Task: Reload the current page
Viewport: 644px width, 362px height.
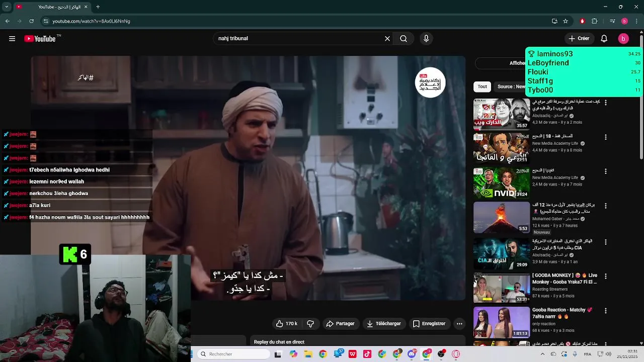Action: (x=31, y=21)
